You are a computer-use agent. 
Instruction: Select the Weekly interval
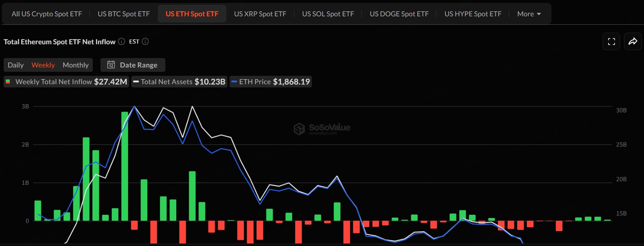pyautogui.click(x=43, y=65)
